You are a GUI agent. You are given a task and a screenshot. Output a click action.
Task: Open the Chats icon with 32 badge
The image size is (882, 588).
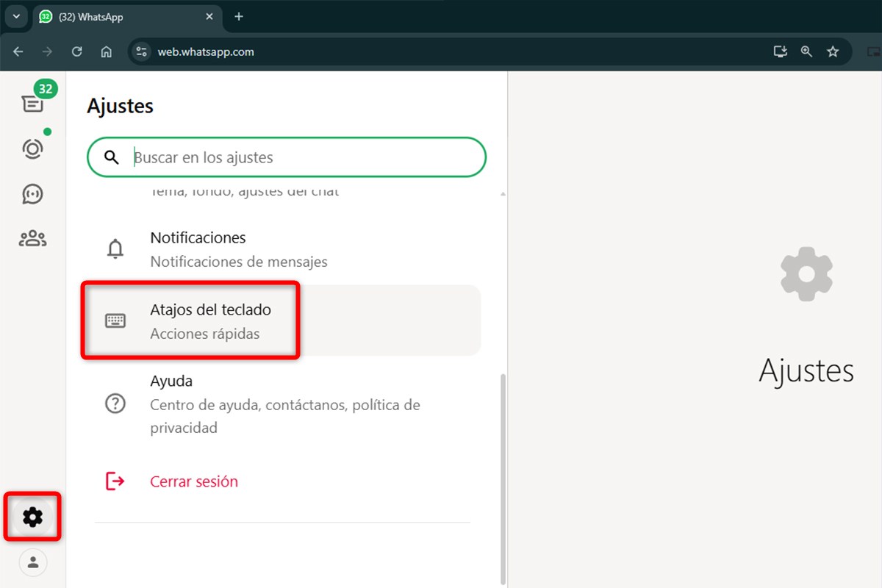tap(33, 102)
